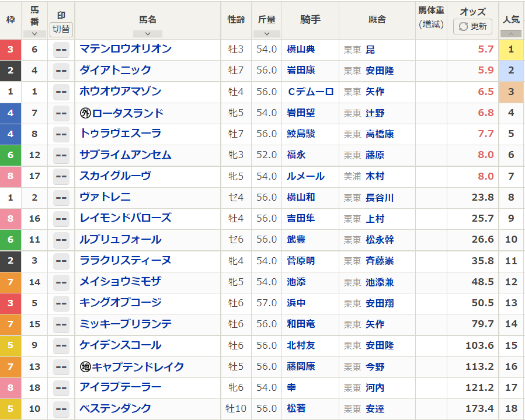The width and height of the screenshot is (525, 420).
Task: Sort by 馬番 dropdown arrow
Action: click(34, 34)
